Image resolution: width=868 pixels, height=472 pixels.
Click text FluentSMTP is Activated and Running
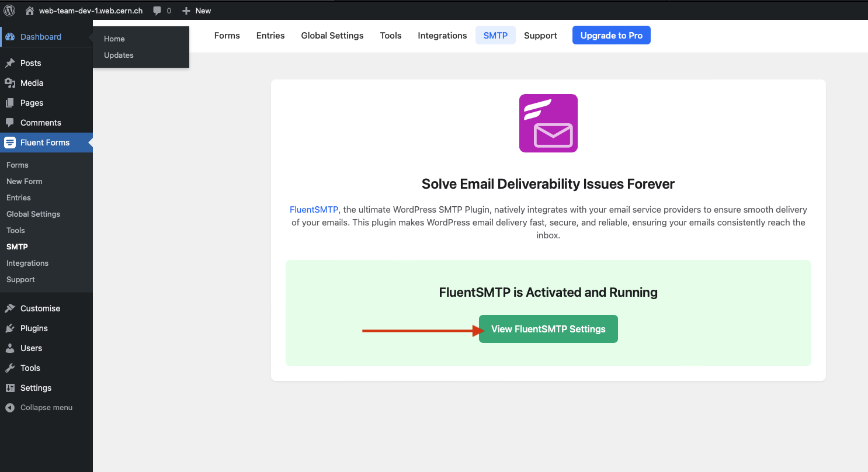tap(548, 292)
